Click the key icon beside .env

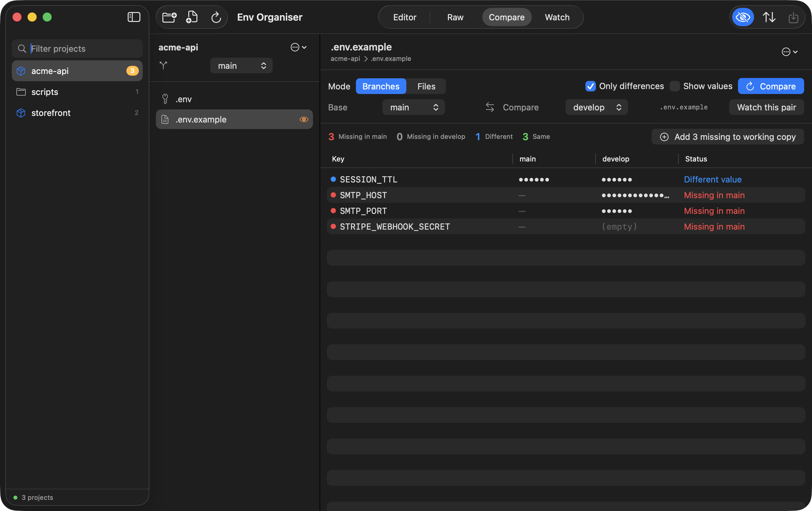[165, 99]
